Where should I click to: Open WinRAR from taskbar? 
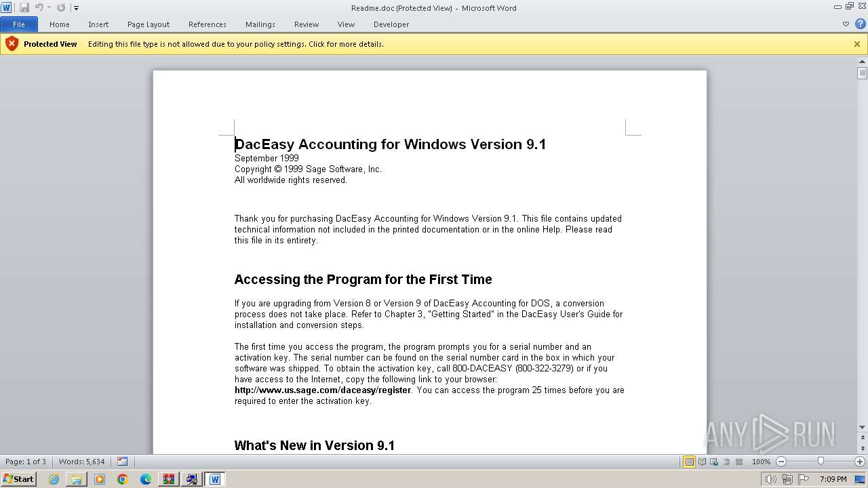[x=169, y=479]
